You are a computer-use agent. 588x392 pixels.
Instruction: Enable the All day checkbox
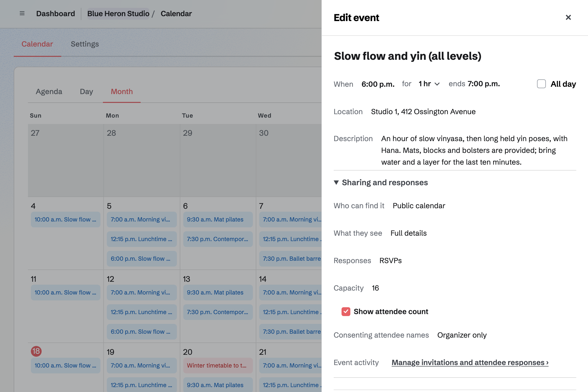541,84
